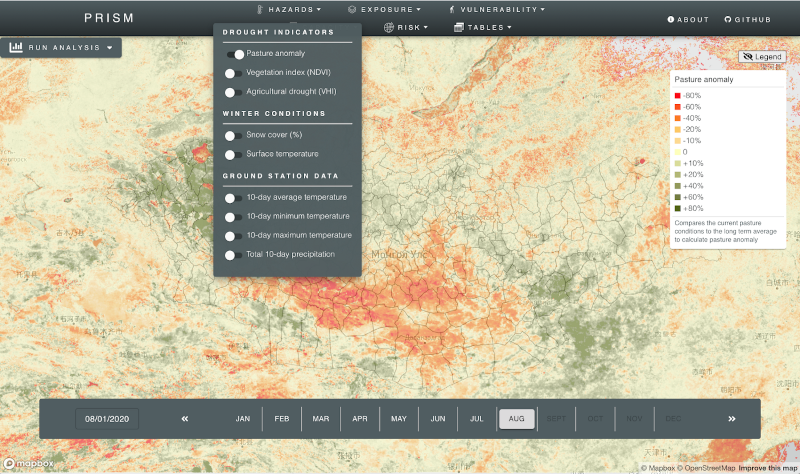800x474 pixels.
Task: Expand the Run Analysis dropdown arrow
Action: [110, 47]
